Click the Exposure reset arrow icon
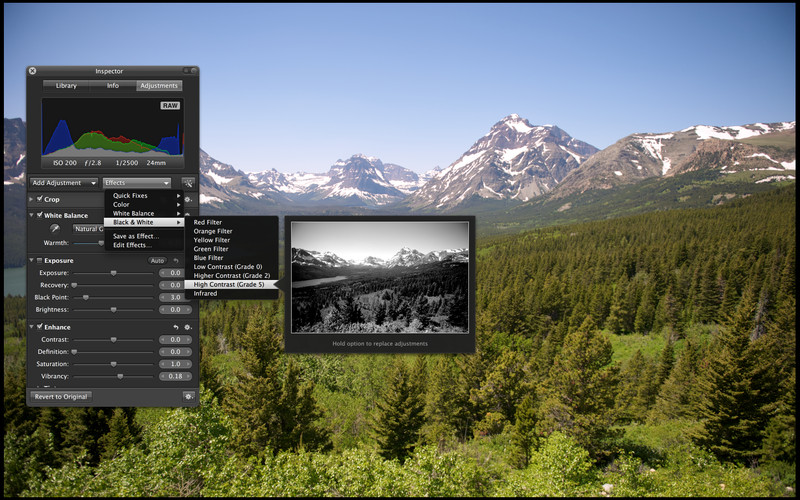This screenshot has width=800, height=500. pyautogui.click(x=176, y=260)
